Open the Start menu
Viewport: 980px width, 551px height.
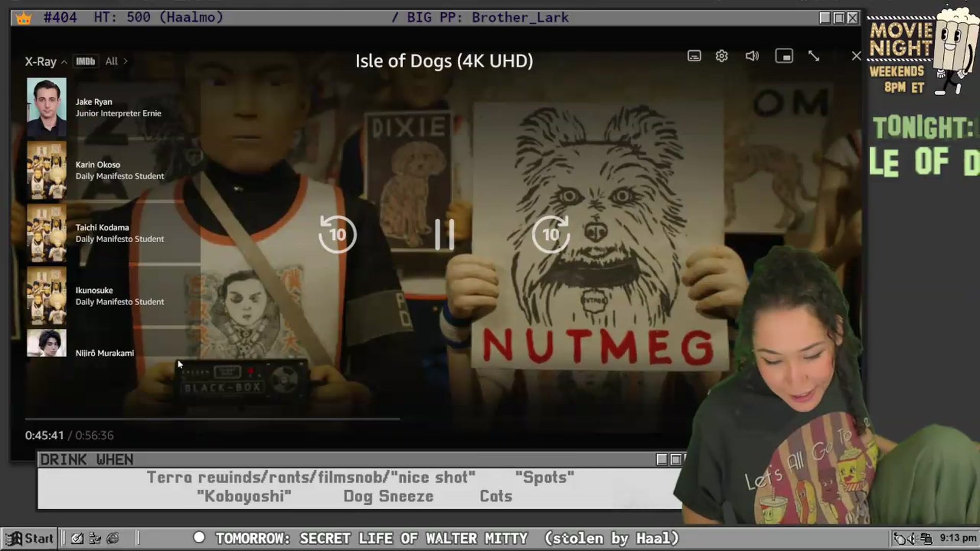29,538
